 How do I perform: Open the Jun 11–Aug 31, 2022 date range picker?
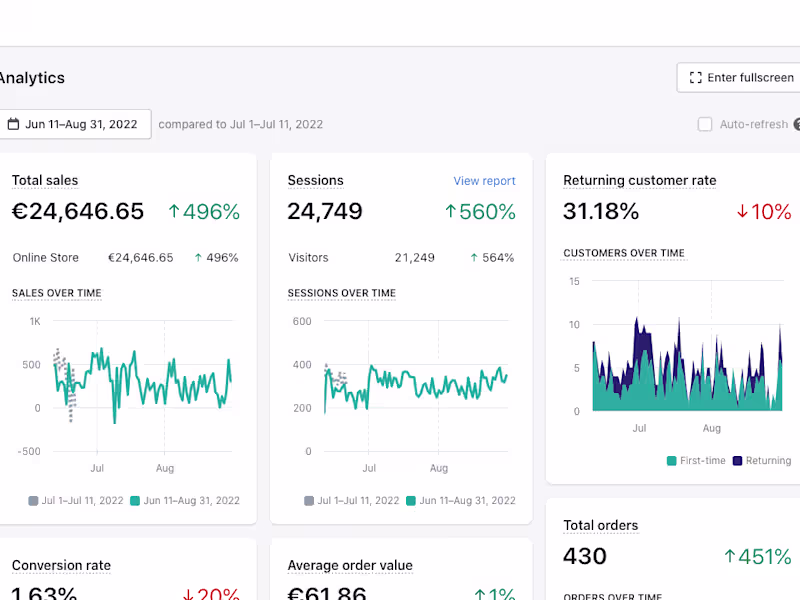click(75, 125)
